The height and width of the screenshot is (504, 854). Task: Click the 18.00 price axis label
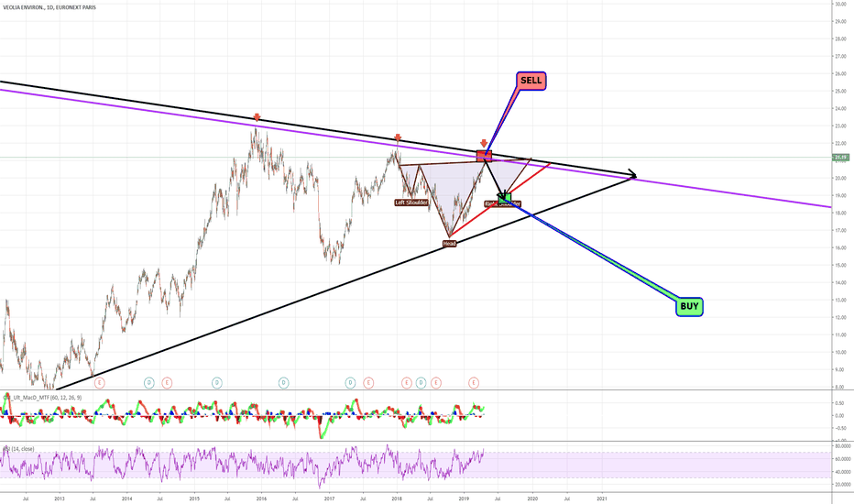(x=840, y=213)
